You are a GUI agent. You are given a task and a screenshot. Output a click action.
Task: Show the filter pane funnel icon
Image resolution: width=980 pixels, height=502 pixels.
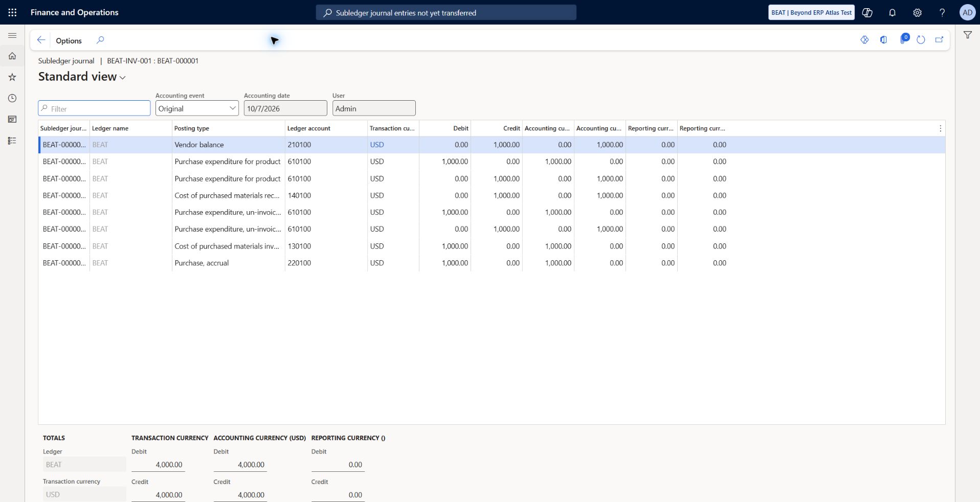[968, 35]
